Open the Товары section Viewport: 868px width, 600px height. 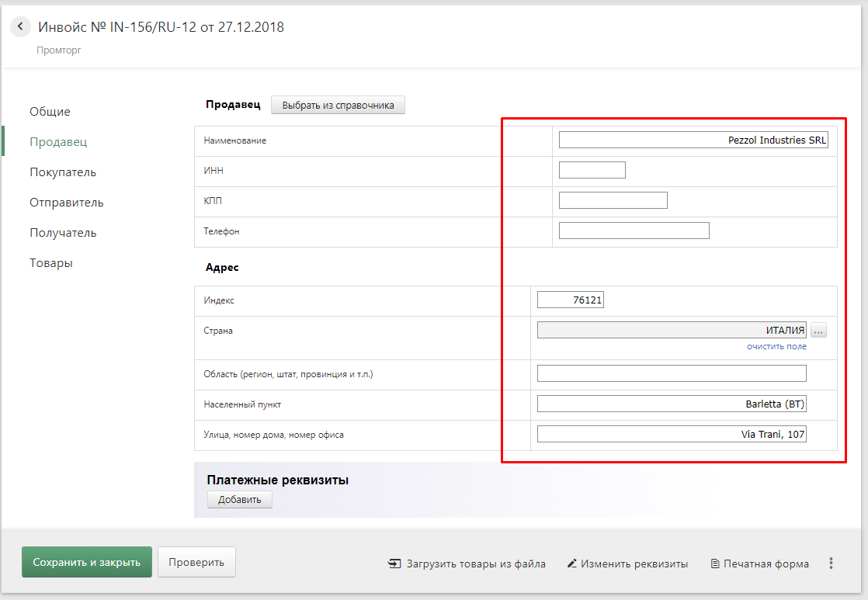pos(51,263)
